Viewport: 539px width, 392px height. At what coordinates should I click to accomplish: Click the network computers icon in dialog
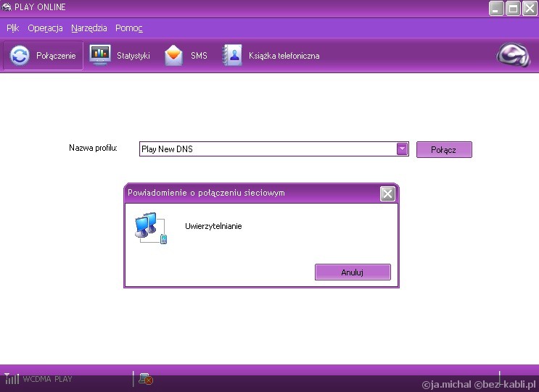click(151, 228)
